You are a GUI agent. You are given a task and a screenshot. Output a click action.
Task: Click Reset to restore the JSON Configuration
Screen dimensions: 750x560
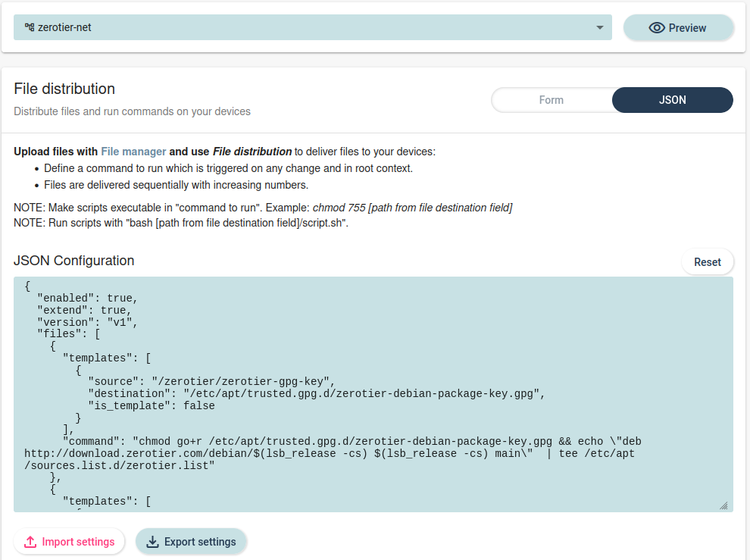pyautogui.click(x=707, y=261)
